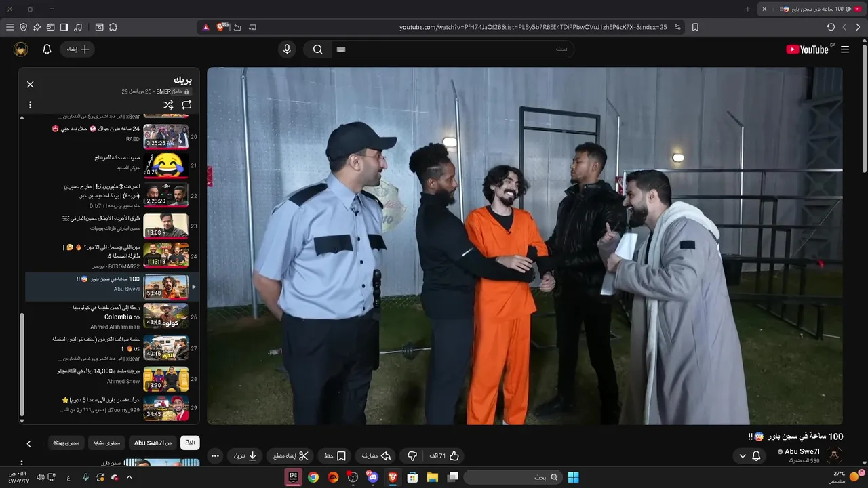Click the music note media control icon

coord(78,27)
